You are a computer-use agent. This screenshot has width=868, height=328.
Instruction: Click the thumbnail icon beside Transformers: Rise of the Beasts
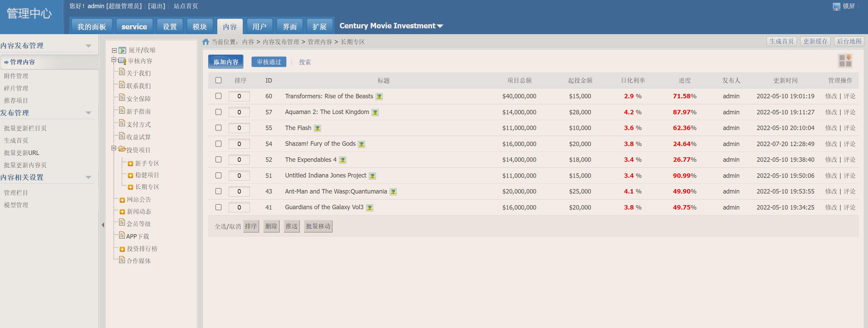(379, 97)
